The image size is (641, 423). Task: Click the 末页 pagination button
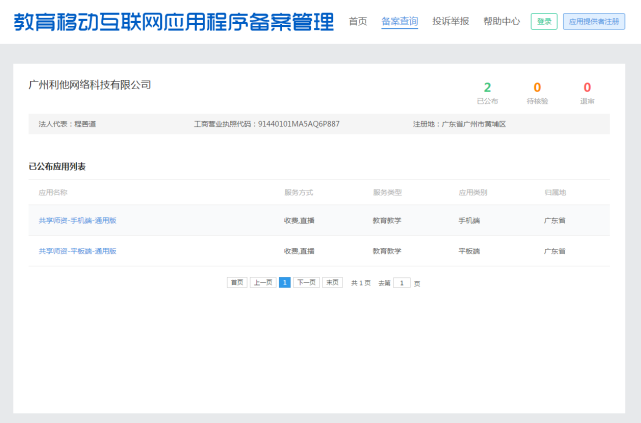point(332,282)
